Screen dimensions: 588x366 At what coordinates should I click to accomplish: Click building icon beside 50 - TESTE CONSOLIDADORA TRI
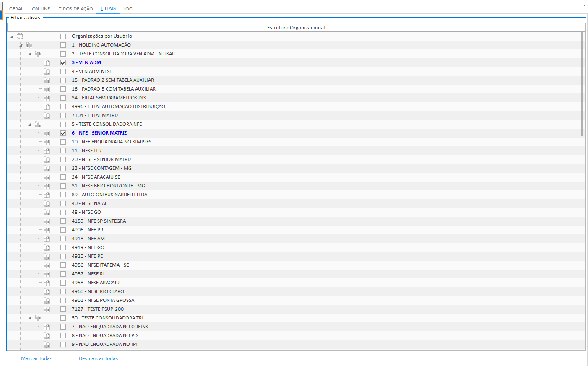[38, 318]
